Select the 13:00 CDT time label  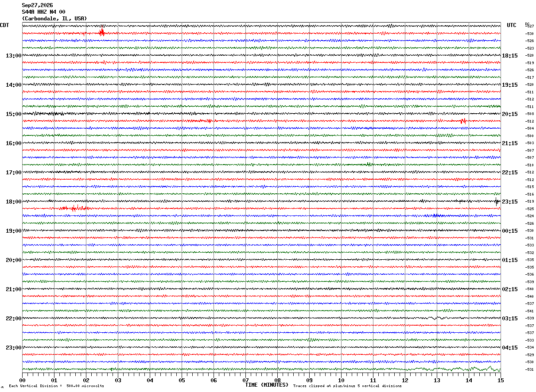(x=13, y=56)
